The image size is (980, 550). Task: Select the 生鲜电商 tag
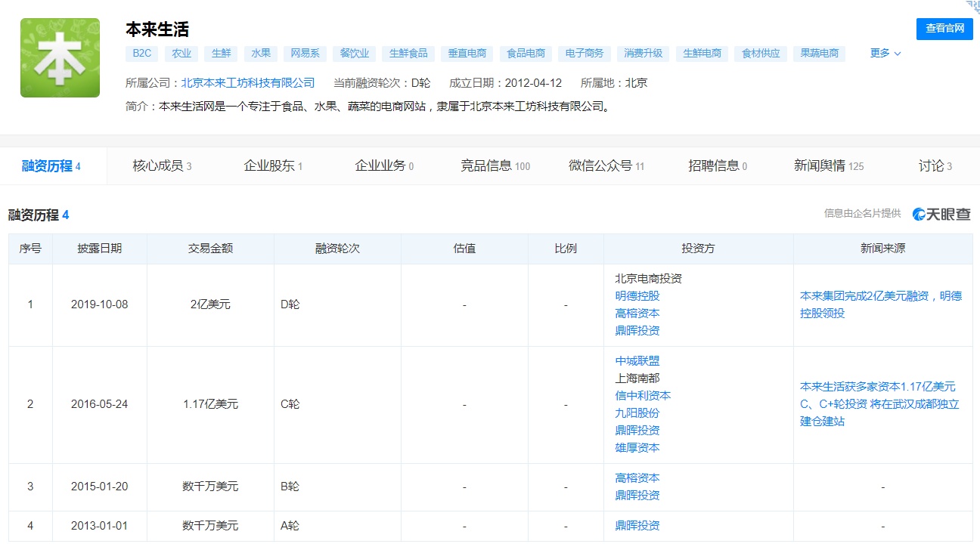point(702,54)
